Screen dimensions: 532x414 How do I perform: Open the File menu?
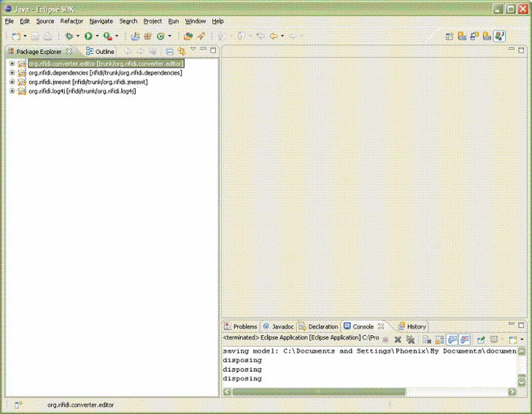coord(9,21)
